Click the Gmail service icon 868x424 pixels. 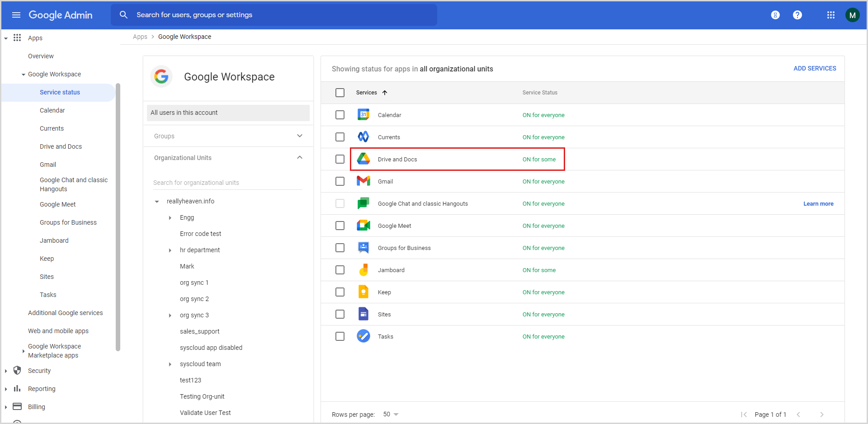tap(363, 181)
